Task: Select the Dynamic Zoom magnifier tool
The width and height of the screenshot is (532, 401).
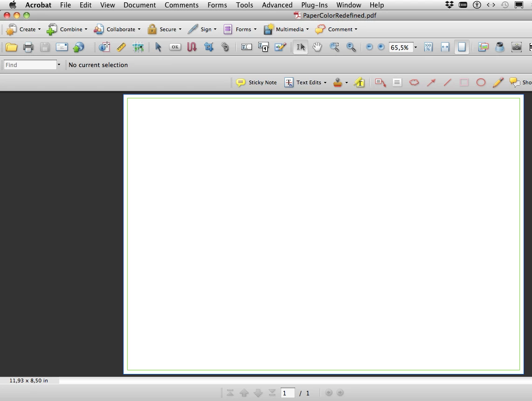Action: click(351, 47)
